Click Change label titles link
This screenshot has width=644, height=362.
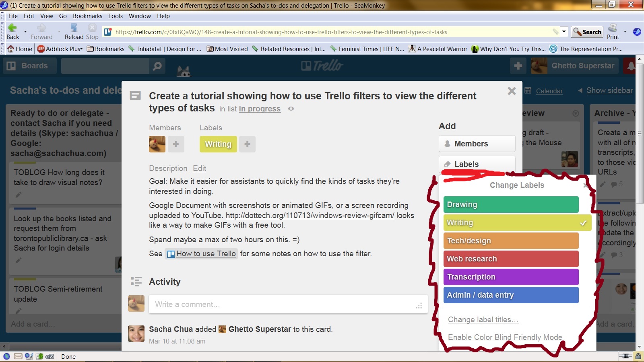(483, 319)
